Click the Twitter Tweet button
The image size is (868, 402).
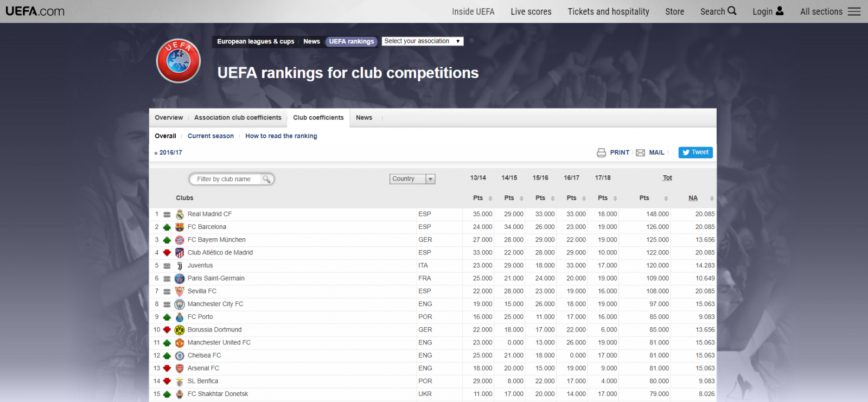pos(695,152)
